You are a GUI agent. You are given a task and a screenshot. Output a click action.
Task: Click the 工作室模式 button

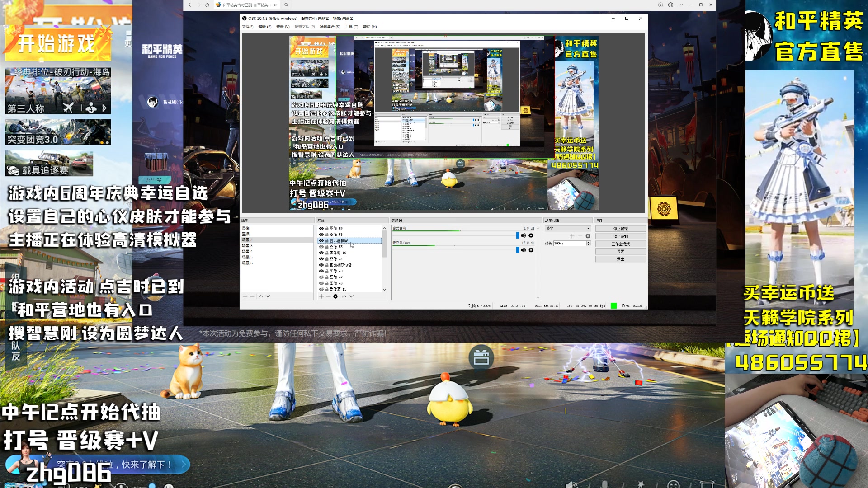[620, 244]
